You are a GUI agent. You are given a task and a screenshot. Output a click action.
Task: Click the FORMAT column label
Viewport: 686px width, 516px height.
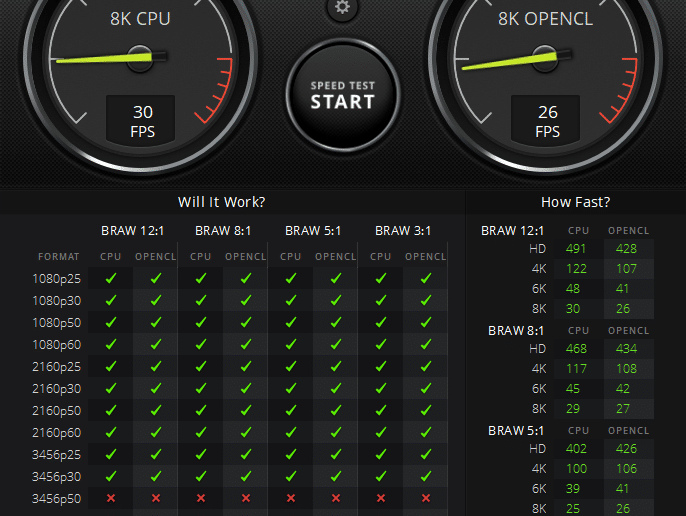pos(59,256)
